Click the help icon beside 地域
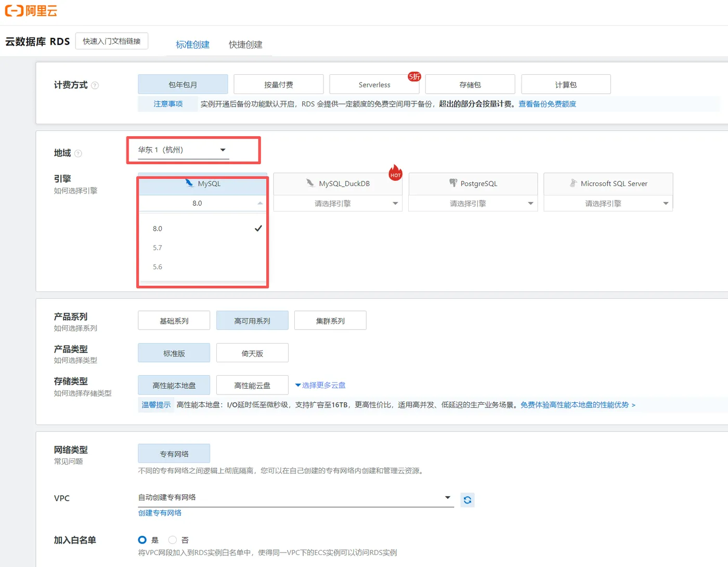The height and width of the screenshot is (567, 728). (78, 153)
